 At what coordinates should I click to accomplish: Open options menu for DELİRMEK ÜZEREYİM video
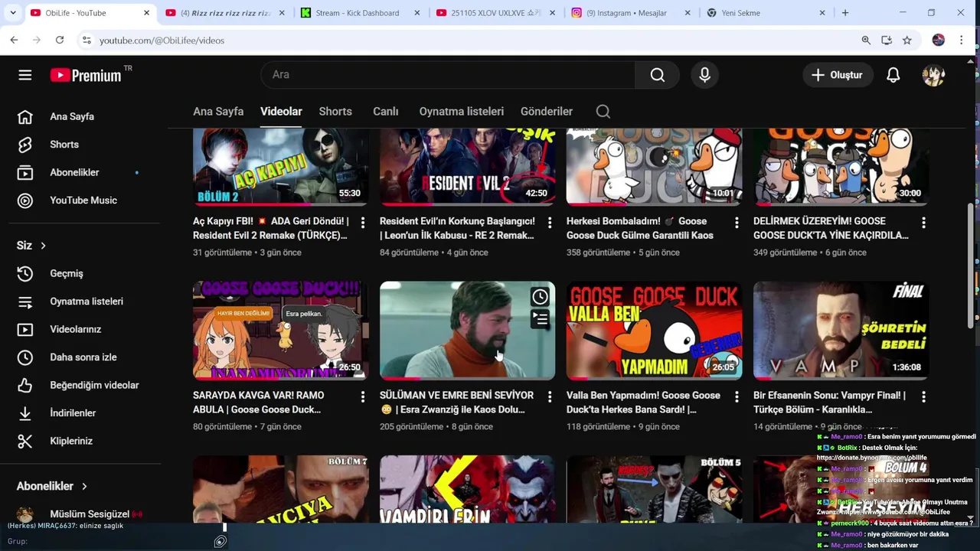tap(923, 223)
